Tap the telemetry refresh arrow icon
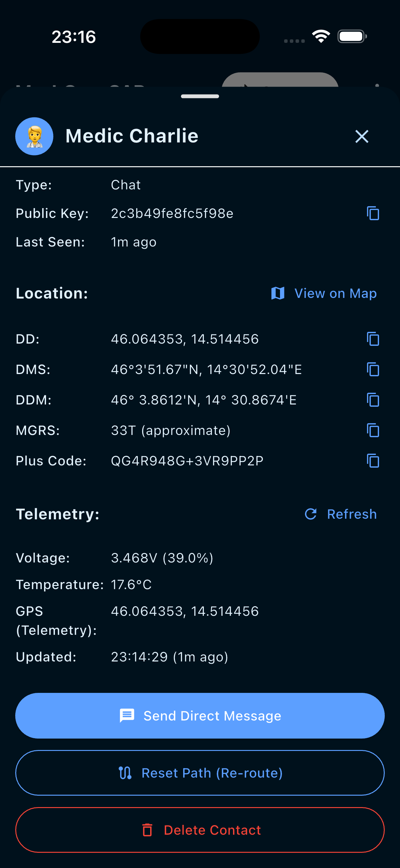The image size is (400, 868). (310, 514)
